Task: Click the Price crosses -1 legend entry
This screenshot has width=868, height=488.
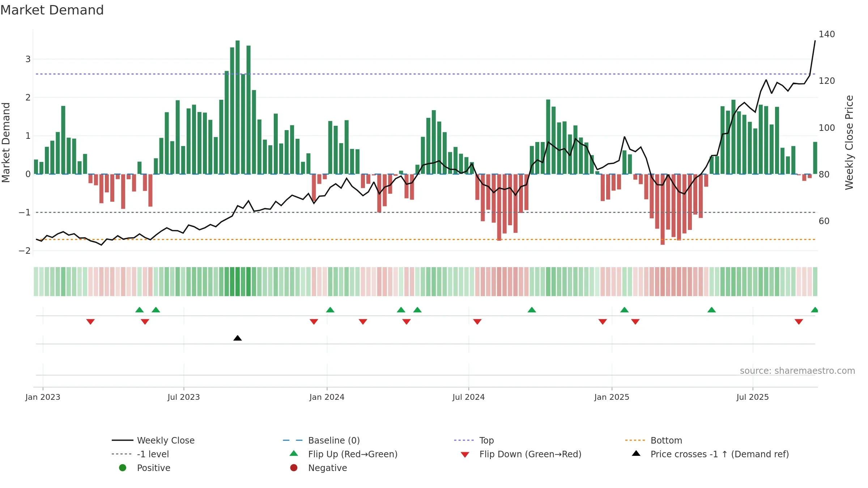Action: (710, 454)
